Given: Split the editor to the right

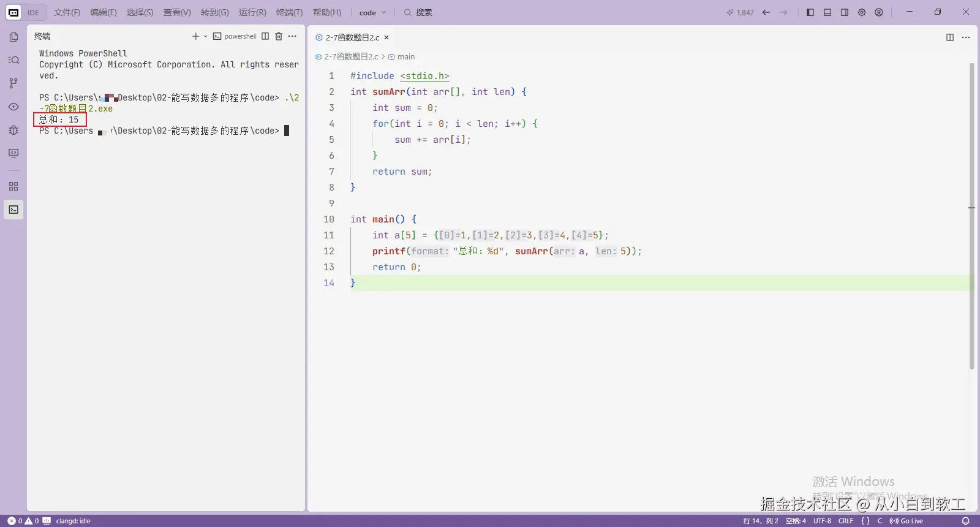Looking at the screenshot, I should pos(950,37).
